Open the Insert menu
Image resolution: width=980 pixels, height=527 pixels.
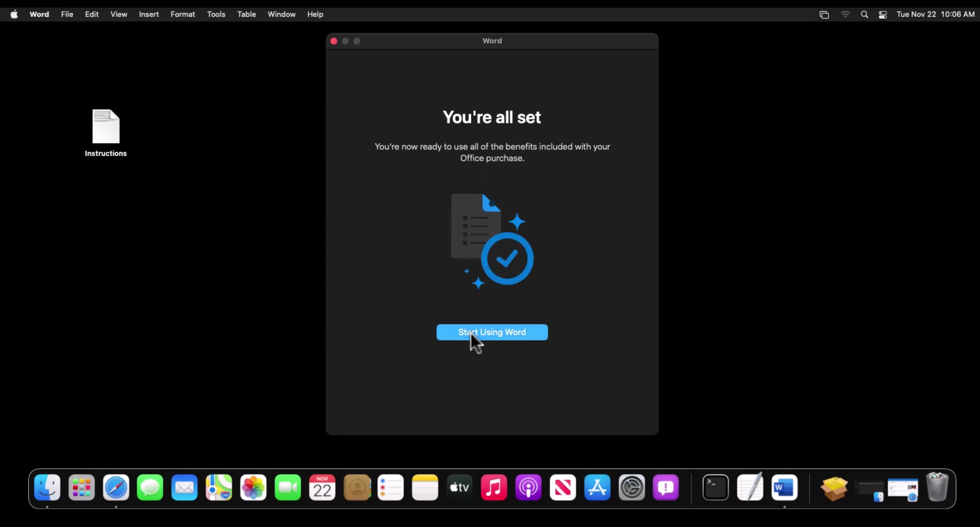149,14
